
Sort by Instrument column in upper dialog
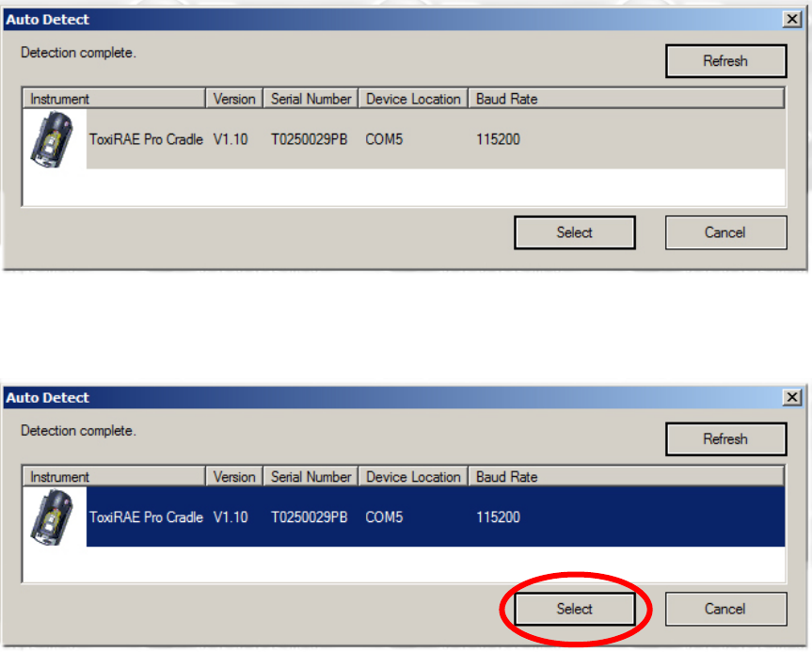click(x=114, y=99)
